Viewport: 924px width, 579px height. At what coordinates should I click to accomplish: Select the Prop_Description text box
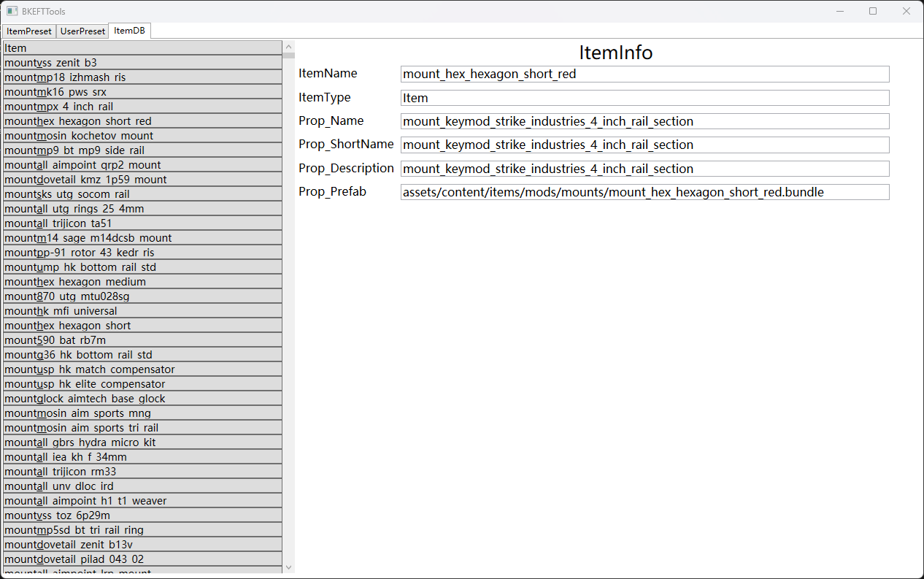point(644,169)
